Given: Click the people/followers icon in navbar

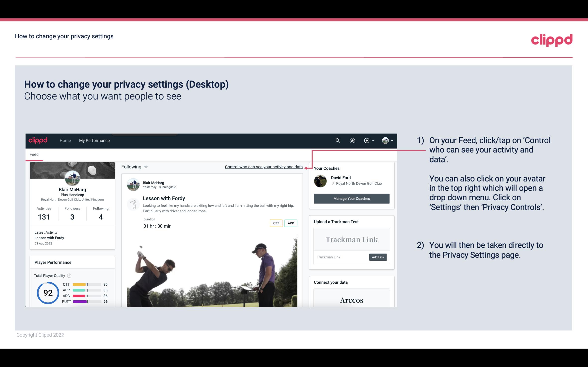Looking at the screenshot, I should click(x=352, y=140).
